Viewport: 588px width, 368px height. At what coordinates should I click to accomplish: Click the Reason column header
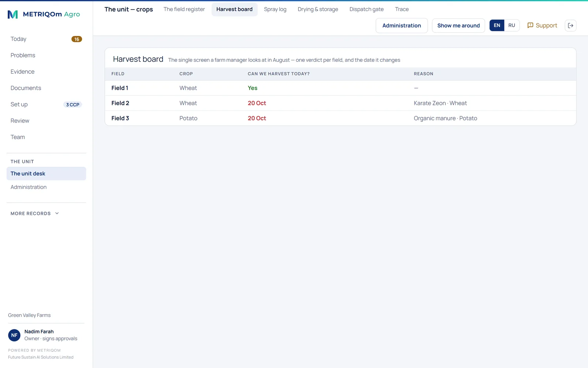pos(423,74)
